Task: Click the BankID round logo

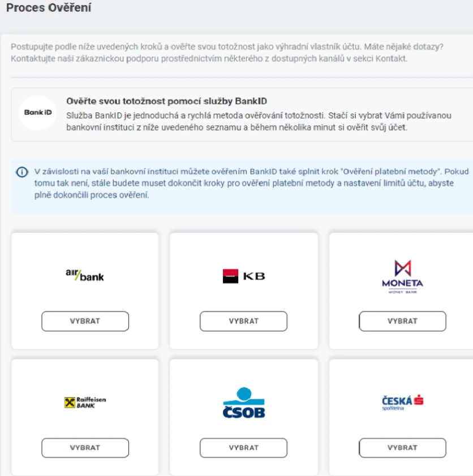Action: pyautogui.click(x=38, y=112)
